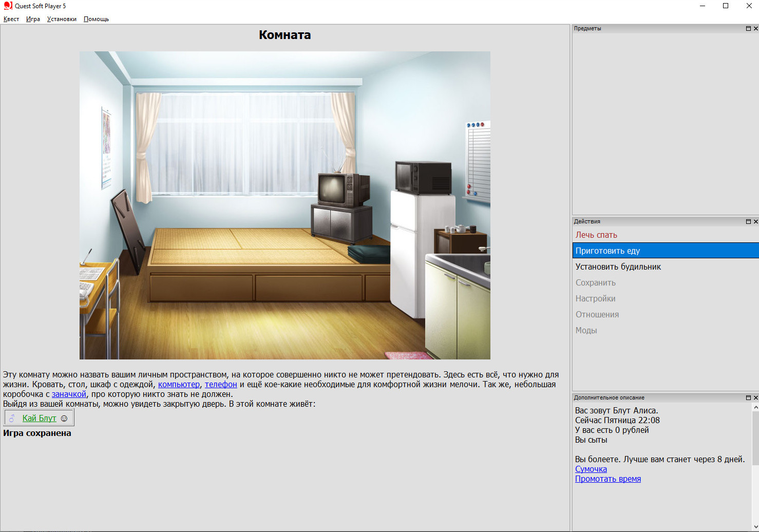This screenshot has height=532, width=759.
Task: Click the male symbol icon beside Кай Блут
Action: pos(12,419)
